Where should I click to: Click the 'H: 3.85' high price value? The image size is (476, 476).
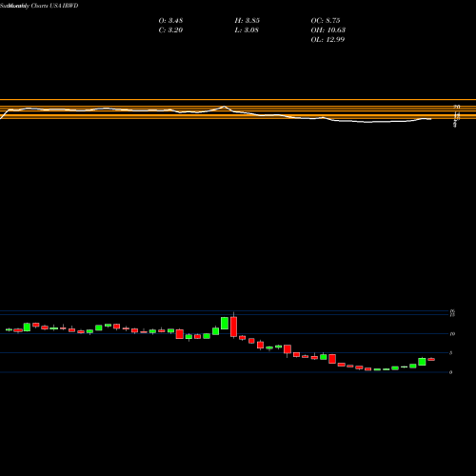coord(248,21)
